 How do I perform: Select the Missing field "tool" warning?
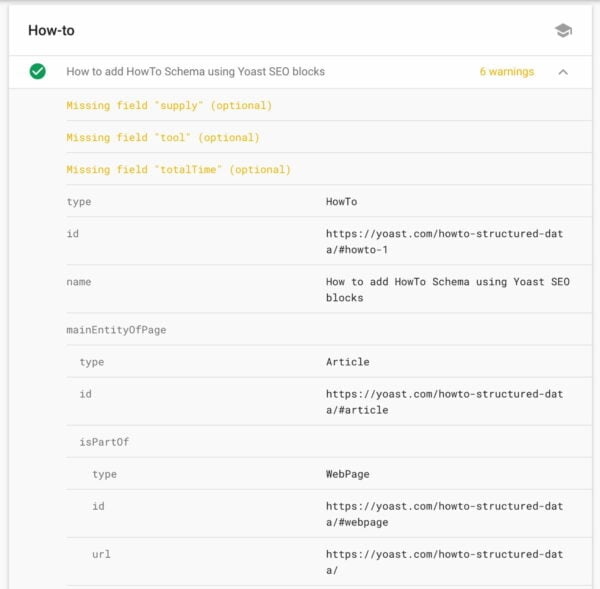[162, 137]
